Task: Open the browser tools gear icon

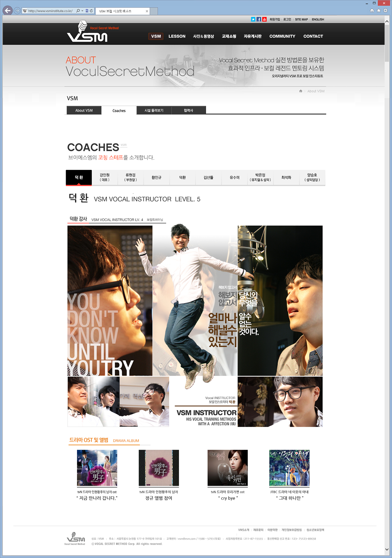Action: pyautogui.click(x=385, y=10)
